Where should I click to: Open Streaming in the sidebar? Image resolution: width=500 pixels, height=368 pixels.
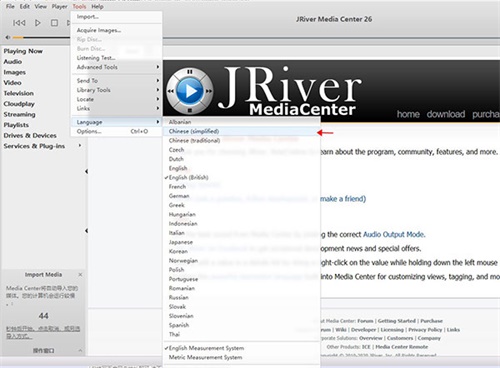(x=19, y=115)
